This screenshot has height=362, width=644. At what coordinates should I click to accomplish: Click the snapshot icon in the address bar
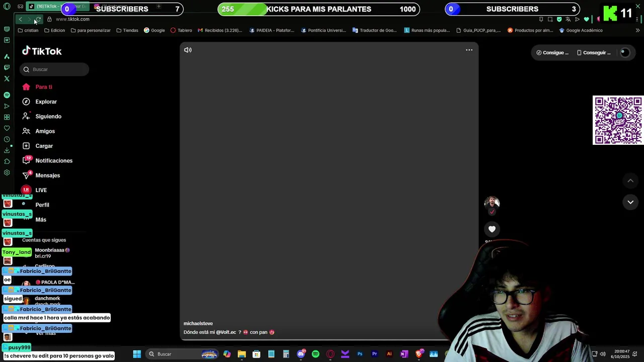pyautogui.click(x=550, y=19)
